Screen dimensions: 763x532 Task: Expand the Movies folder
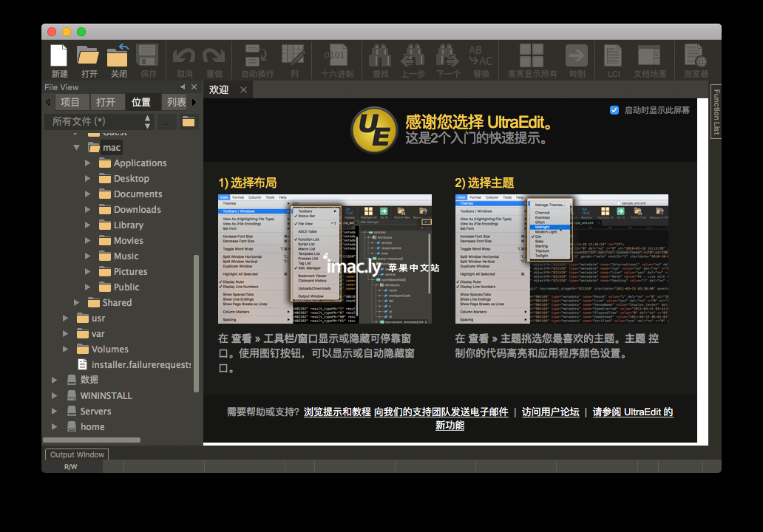[x=87, y=241]
